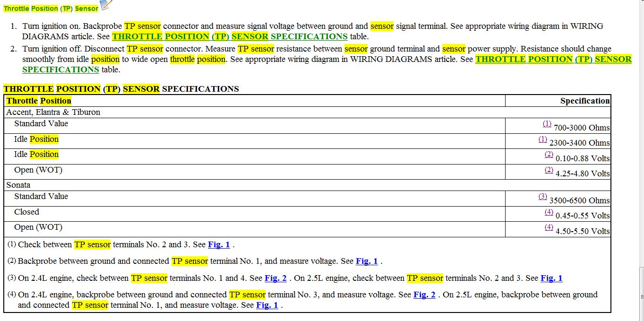Open Fig. 1 link in note (2)
Image resolution: width=644 pixels, height=321 pixels.
click(367, 261)
